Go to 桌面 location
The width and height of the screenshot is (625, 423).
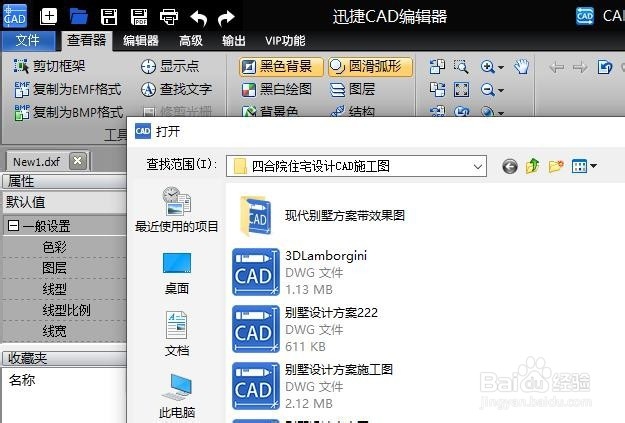point(177,273)
